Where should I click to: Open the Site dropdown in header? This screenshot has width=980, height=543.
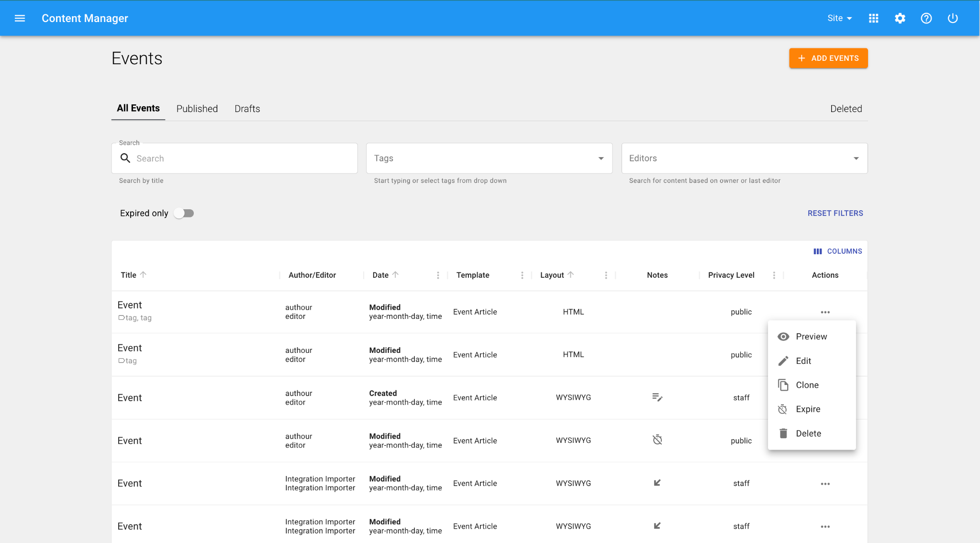(x=839, y=18)
